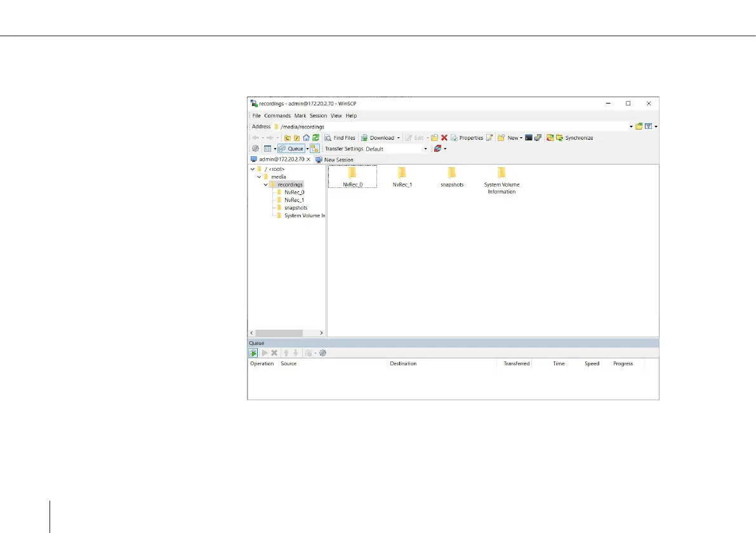Go to the home directory icon
The image size is (756, 533).
pos(306,138)
